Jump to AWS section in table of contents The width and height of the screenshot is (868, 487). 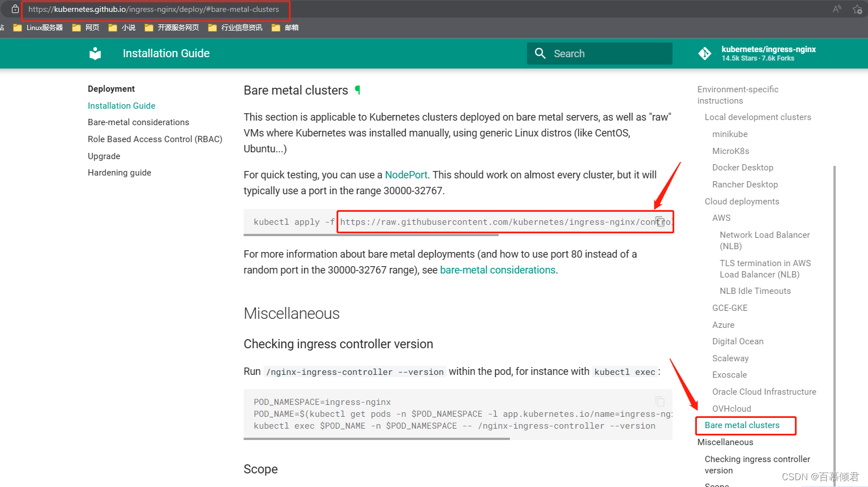tap(721, 218)
